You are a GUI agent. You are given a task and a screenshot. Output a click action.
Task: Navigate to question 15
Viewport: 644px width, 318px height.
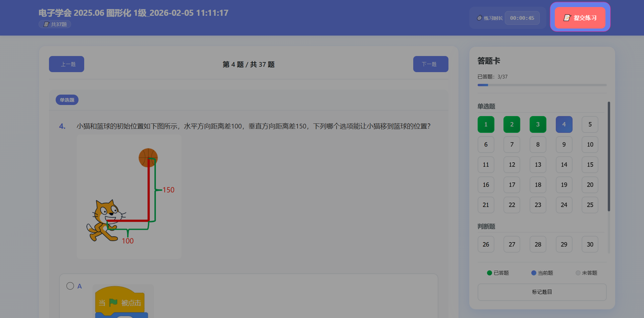pyautogui.click(x=590, y=165)
